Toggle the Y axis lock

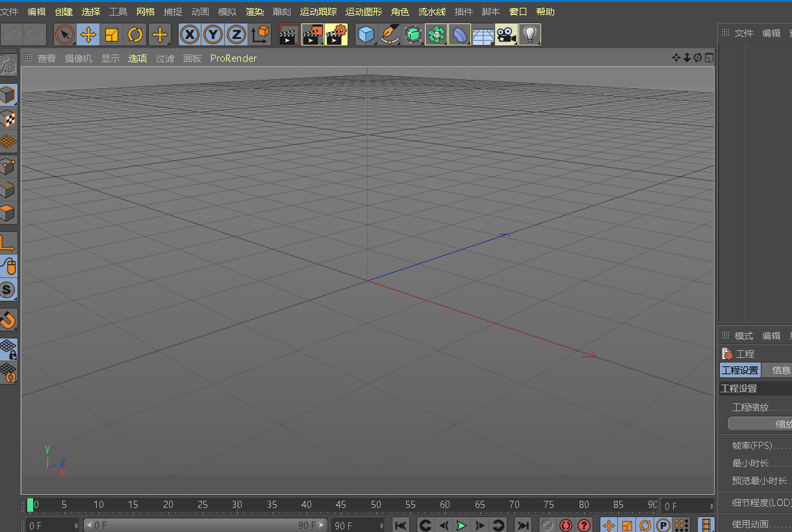(x=212, y=34)
